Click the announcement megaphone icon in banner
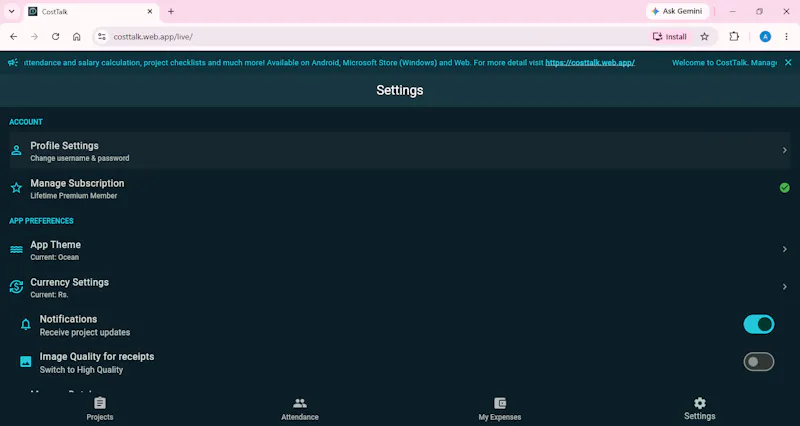The width and height of the screenshot is (800, 426). [13, 62]
